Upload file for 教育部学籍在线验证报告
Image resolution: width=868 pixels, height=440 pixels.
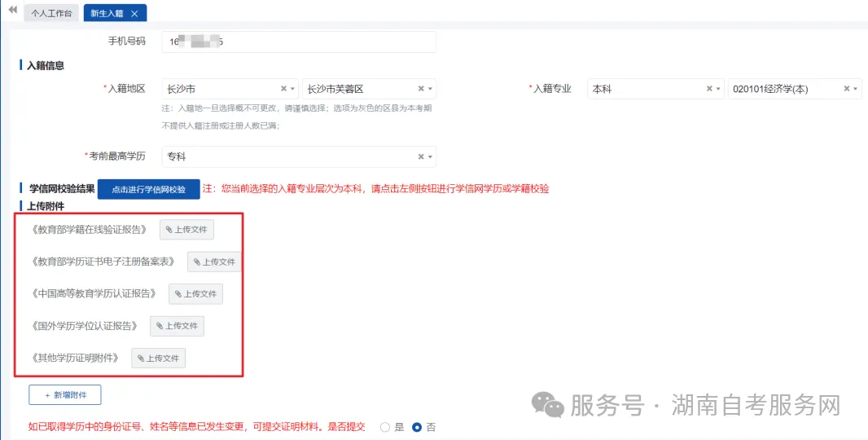186,230
